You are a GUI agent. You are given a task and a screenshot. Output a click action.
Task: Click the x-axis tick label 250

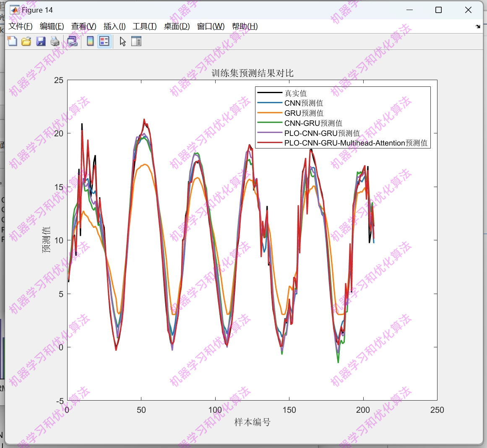(x=437, y=410)
